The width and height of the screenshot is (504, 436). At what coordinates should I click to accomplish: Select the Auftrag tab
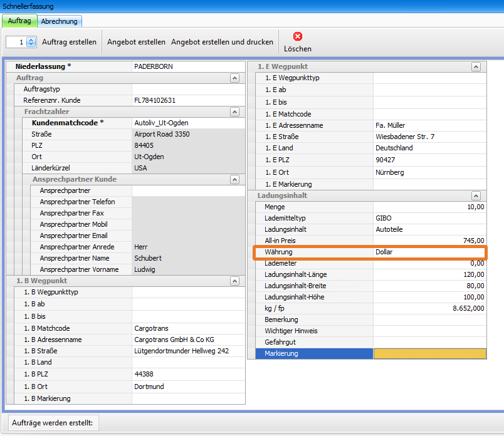click(x=19, y=21)
